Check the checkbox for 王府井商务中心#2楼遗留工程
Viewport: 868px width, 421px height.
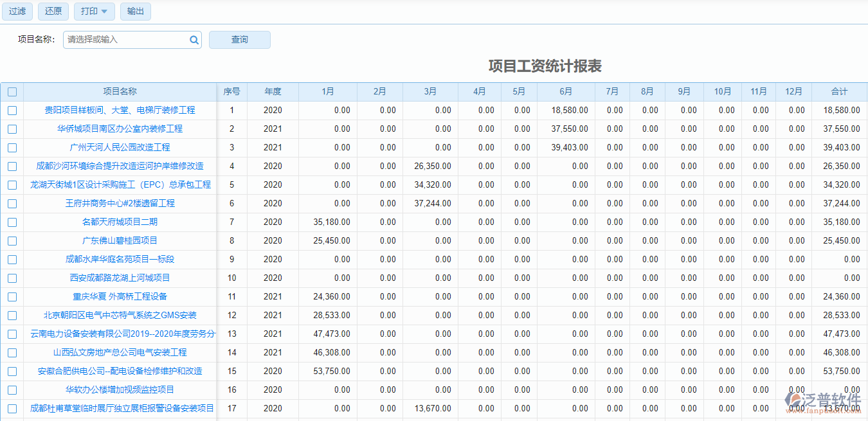[12, 203]
